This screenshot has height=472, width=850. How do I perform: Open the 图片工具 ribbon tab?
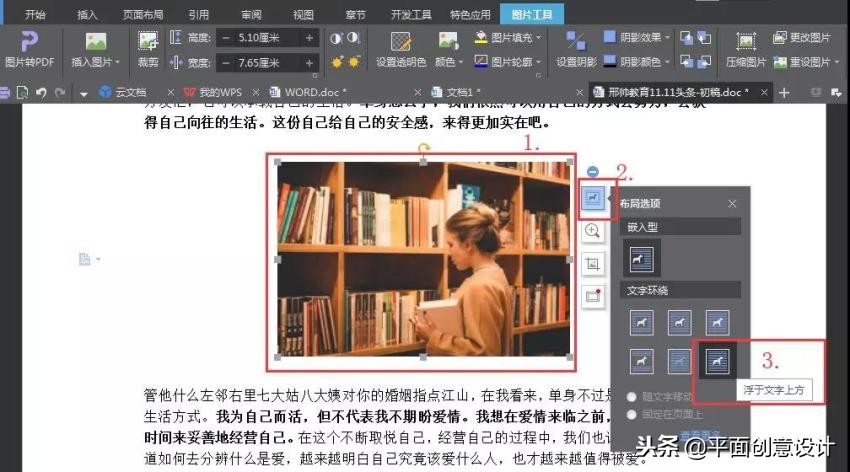(x=532, y=15)
